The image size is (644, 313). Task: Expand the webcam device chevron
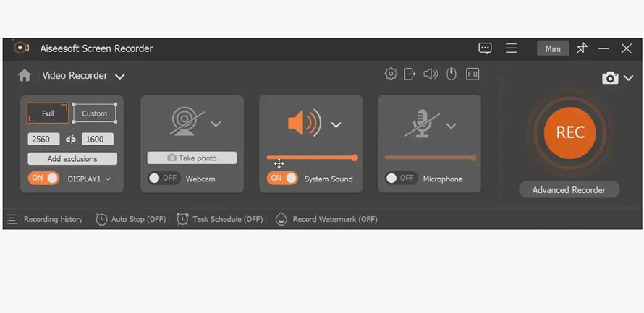pos(216,124)
